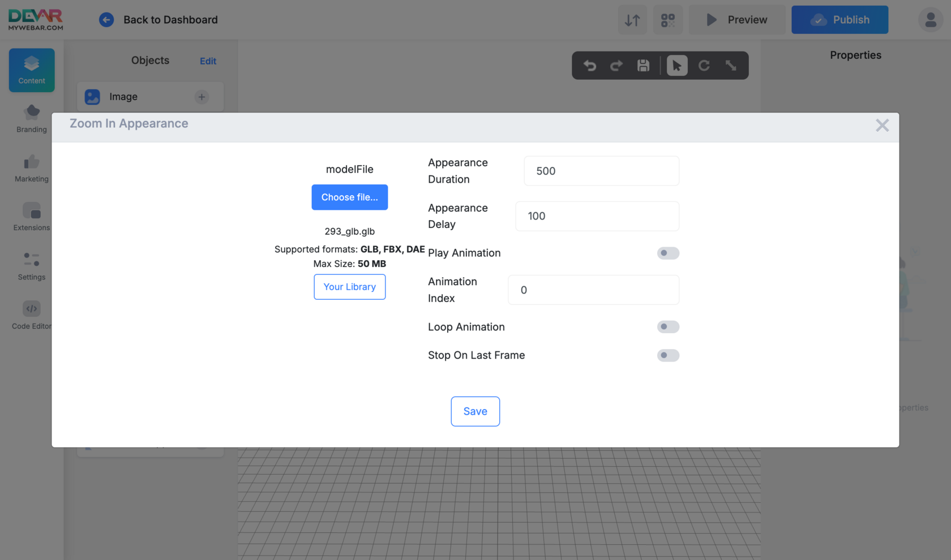Click the up-down arrows sort icon
Image resolution: width=951 pixels, height=560 pixels.
point(632,20)
